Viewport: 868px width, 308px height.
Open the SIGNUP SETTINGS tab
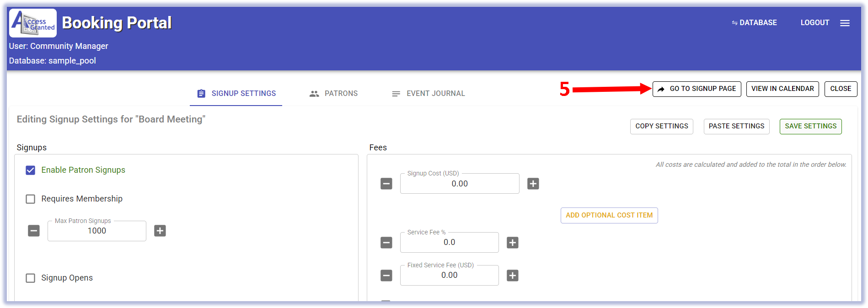pyautogui.click(x=236, y=94)
